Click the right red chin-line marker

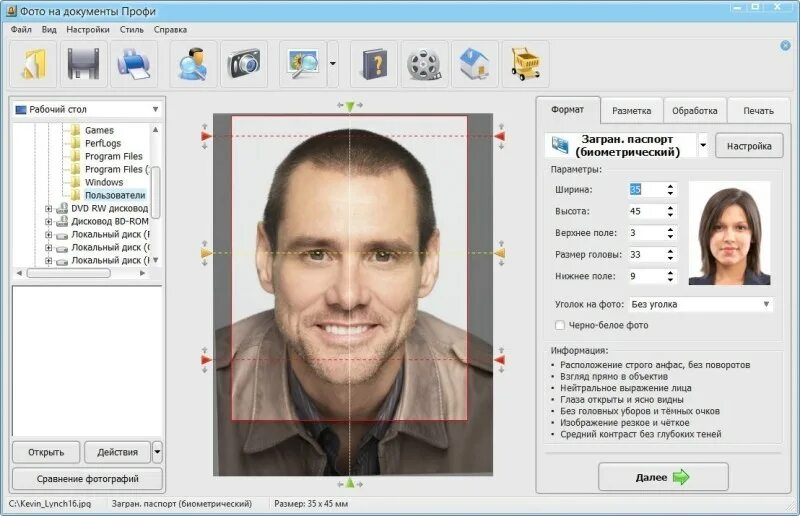click(499, 360)
